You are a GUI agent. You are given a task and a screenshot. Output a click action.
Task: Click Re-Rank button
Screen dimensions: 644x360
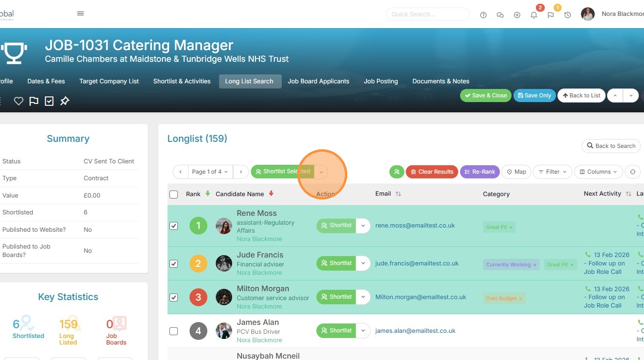tap(480, 172)
